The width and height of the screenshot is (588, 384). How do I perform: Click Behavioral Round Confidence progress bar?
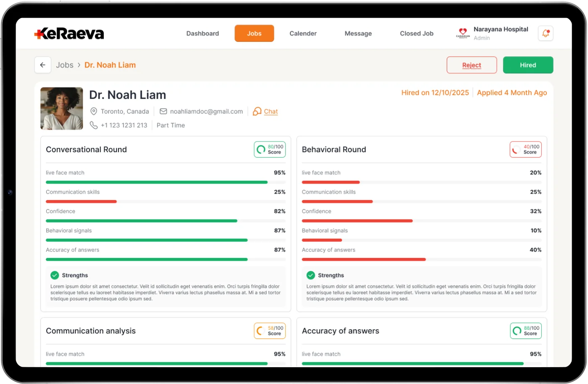pos(422,221)
